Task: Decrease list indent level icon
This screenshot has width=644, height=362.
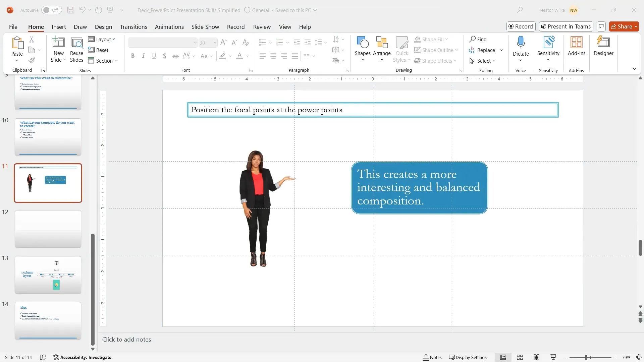Action: click(x=297, y=42)
